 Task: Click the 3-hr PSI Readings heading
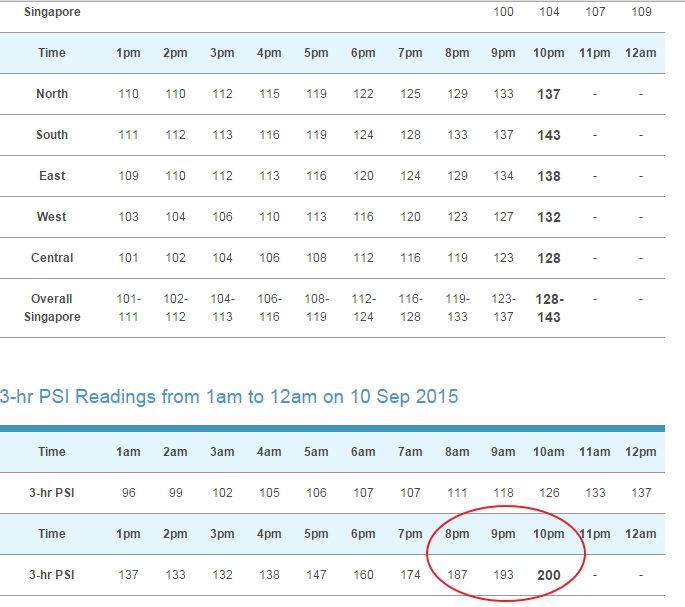point(230,397)
